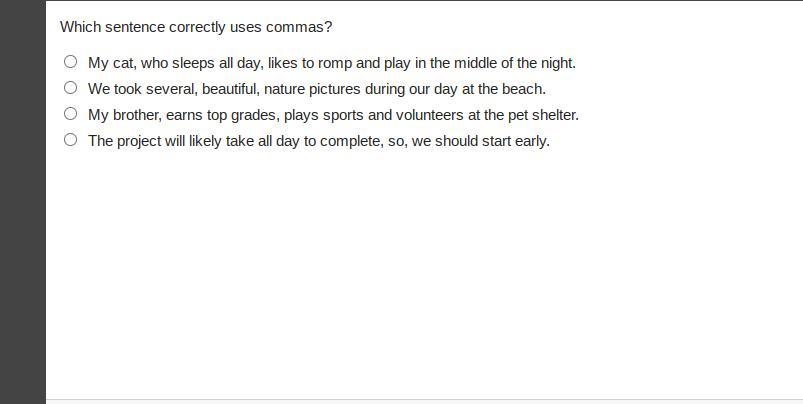Click the question 'Which sentence correctly uses commas?'

[x=196, y=27]
